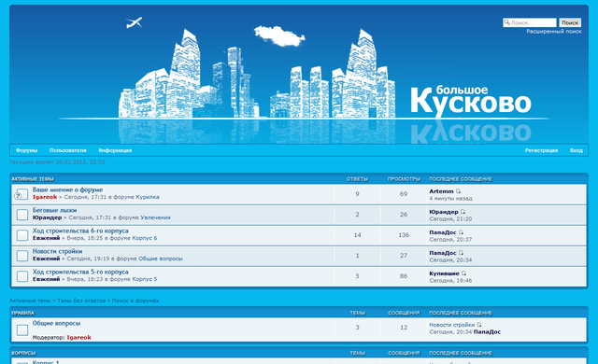Click the topic icon beside 'Беговые лыжи'
Image resolution: width=598 pixels, height=364 pixels.
pyautogui.click(x=22, y=215)
